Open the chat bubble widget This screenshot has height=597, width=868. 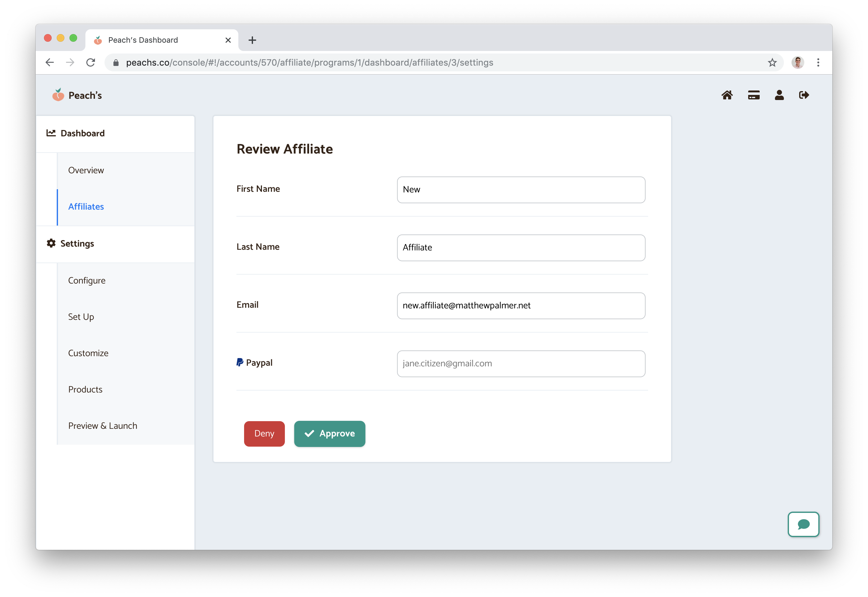point(803,524)
